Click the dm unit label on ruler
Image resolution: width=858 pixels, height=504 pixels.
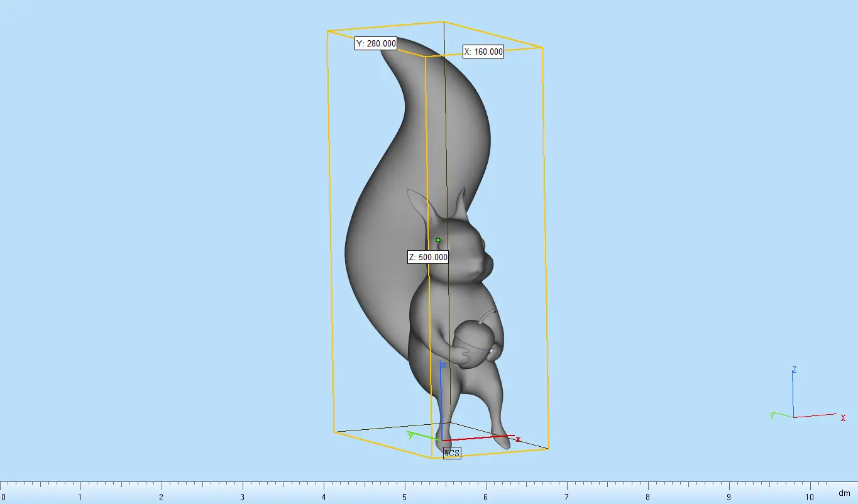click(x=844, y=493)
